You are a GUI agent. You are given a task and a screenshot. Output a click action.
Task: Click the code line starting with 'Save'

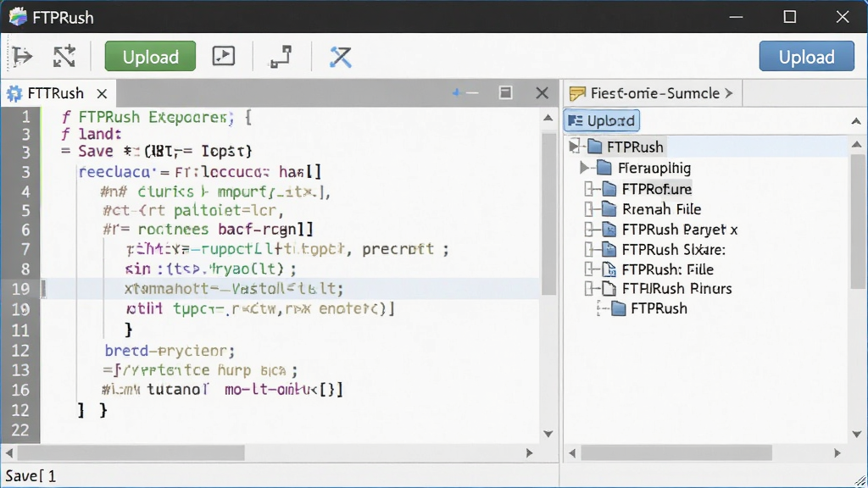pos(157,151)
